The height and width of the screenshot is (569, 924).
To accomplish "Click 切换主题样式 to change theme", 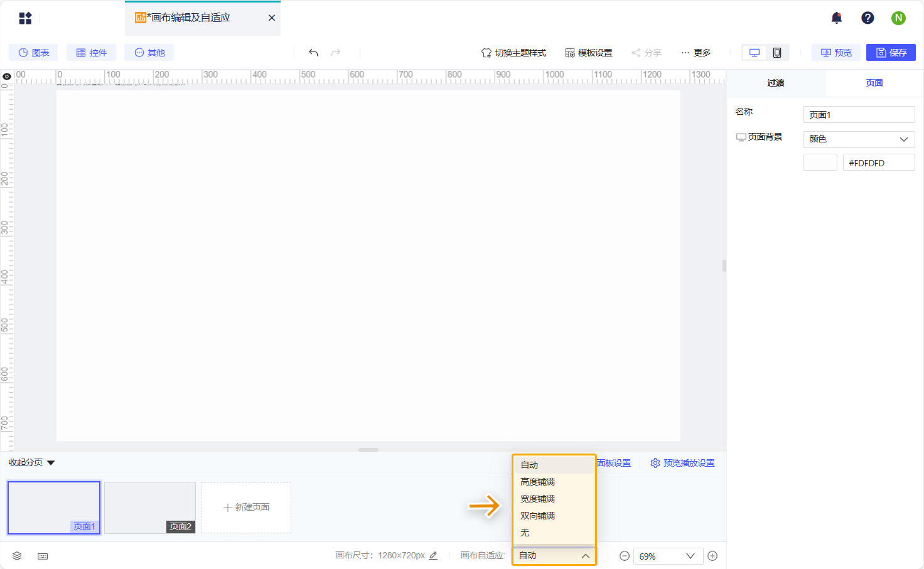I will click(x=513, y=53).
